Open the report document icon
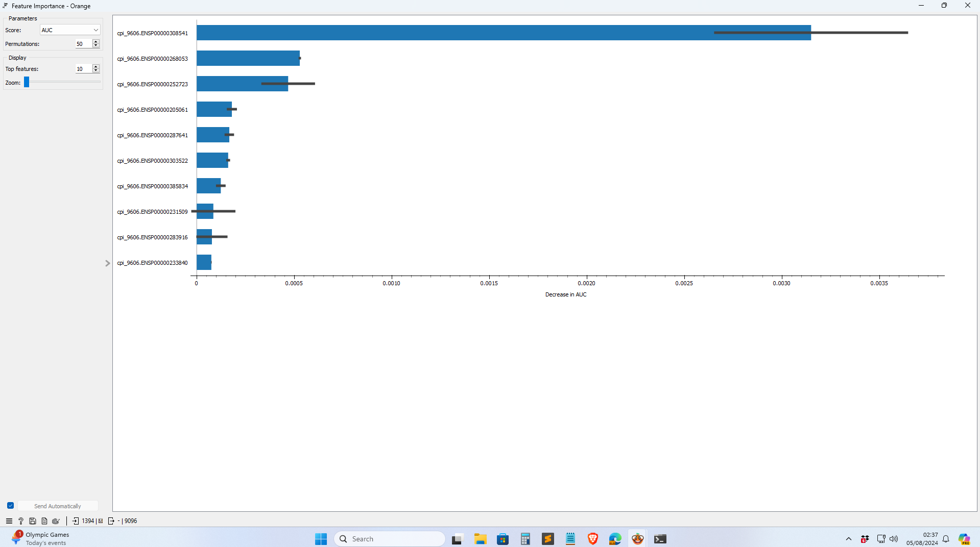The width and height of the screenshot is (980, 547). 44,521
